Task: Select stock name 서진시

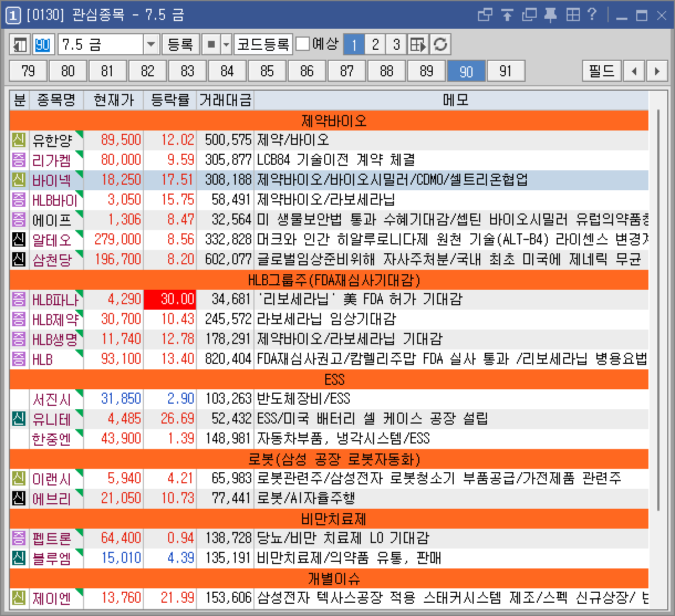Action: 52,399
